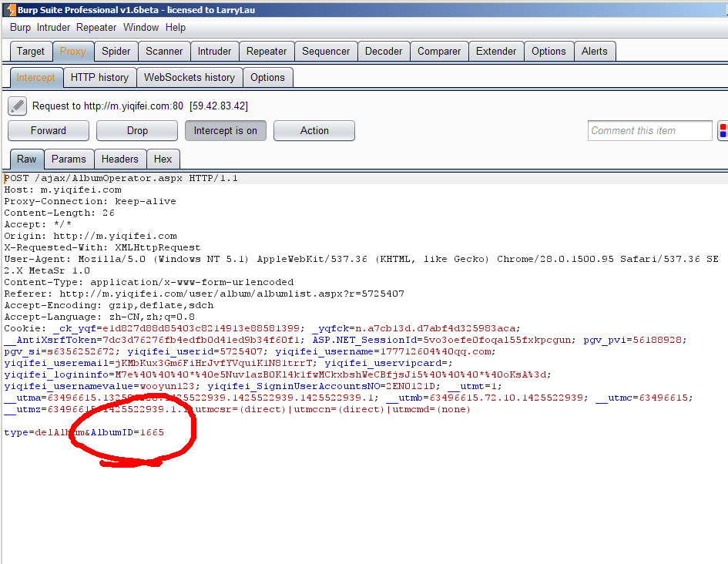Open the main Options tab
The height and width of the screenshot is (564, 728).
549,51
